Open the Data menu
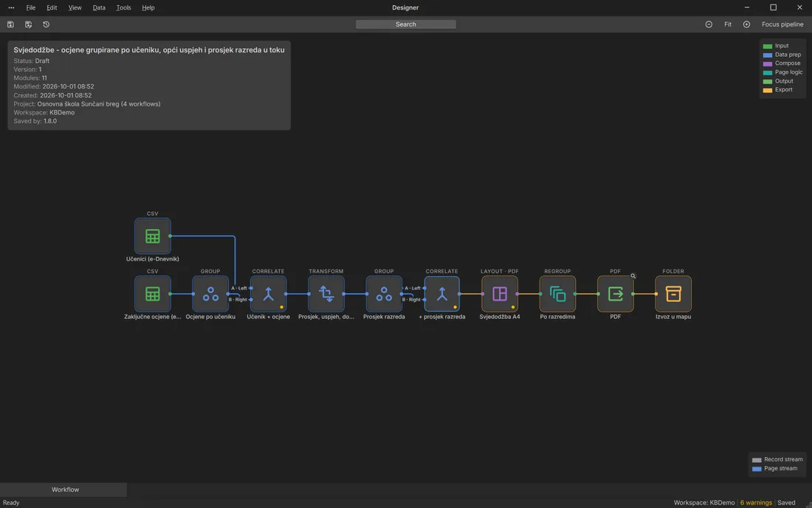 click(99, 8)
